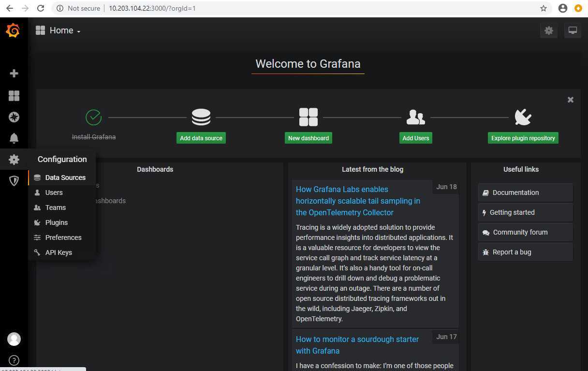The image size is (588, 371).
Task: Click the database data source icon
Action: click(201, 117)
